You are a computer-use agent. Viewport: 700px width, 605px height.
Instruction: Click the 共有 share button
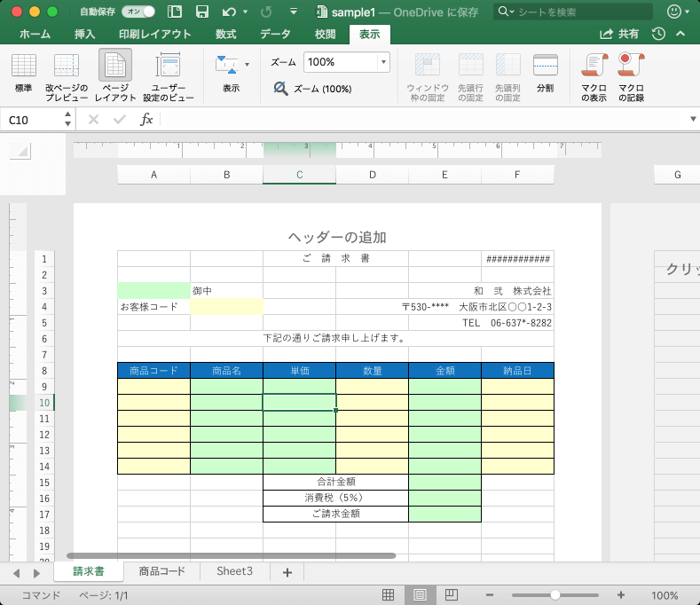[x=619, y=34]
